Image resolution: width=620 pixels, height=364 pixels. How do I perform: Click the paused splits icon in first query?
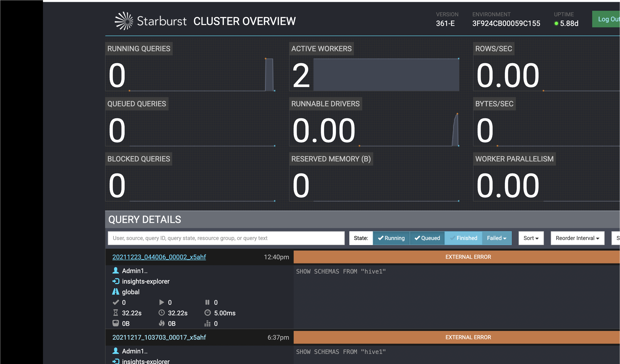click(x=207, y=302)
